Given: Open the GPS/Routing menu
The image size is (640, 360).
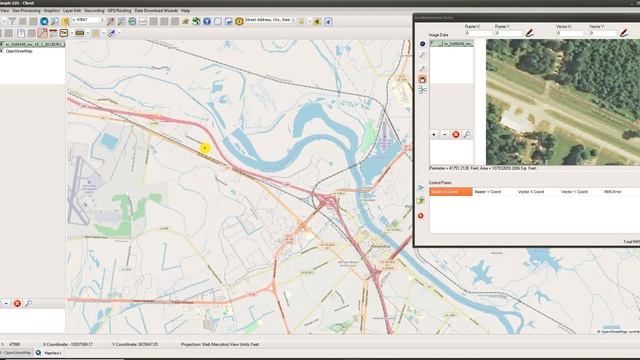Looking at the screenshot, I should [119, 11].
